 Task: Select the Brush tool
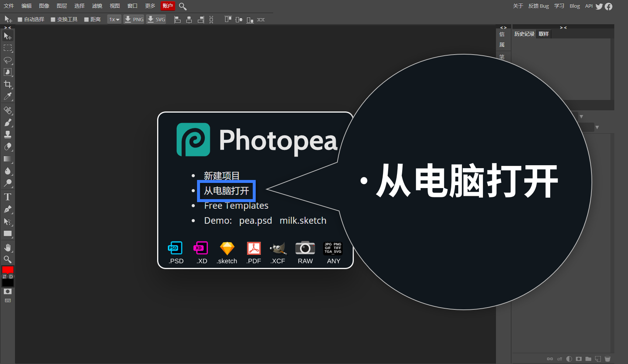(7, 122)
